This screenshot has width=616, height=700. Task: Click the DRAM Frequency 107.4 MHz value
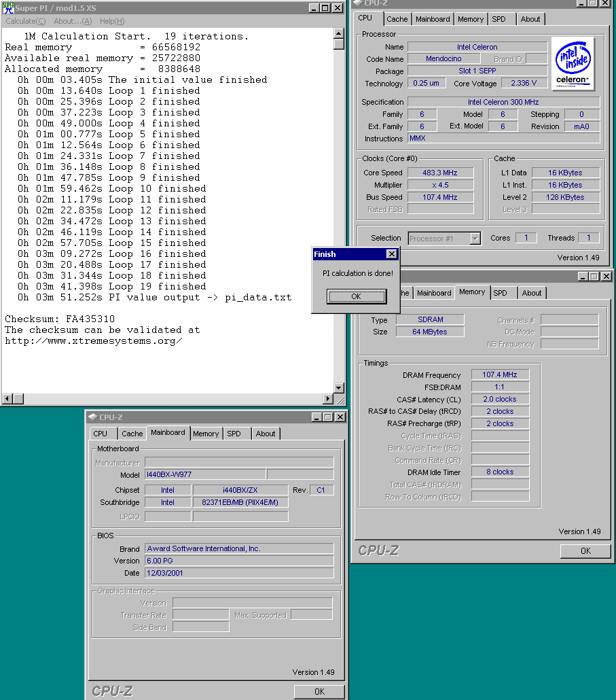[x=500, y=374]
